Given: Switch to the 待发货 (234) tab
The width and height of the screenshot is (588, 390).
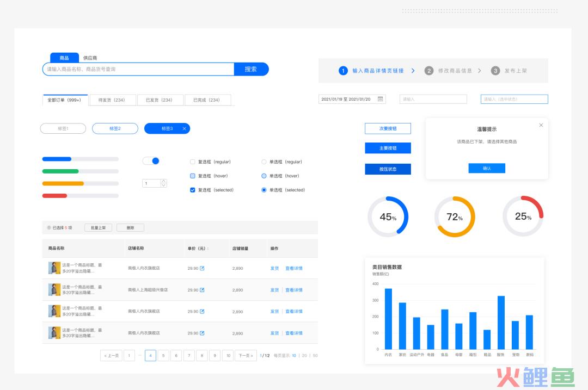Looking at the screenshot, I should (112, 100).
